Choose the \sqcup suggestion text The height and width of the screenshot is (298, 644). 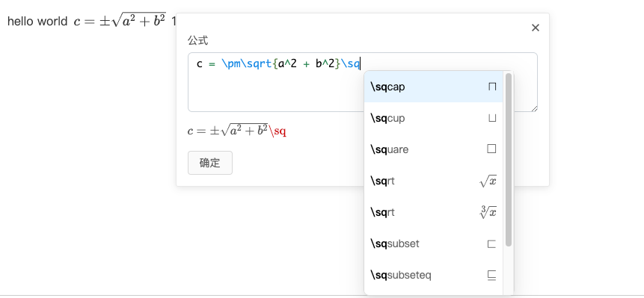[x=387, y=118]
